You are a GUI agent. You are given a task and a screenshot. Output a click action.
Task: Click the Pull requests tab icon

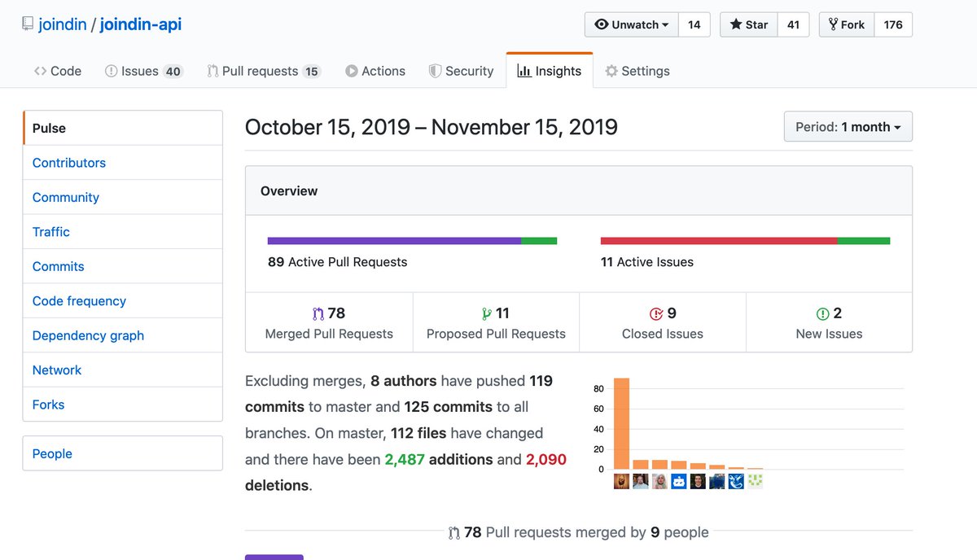tap(212, 71)
